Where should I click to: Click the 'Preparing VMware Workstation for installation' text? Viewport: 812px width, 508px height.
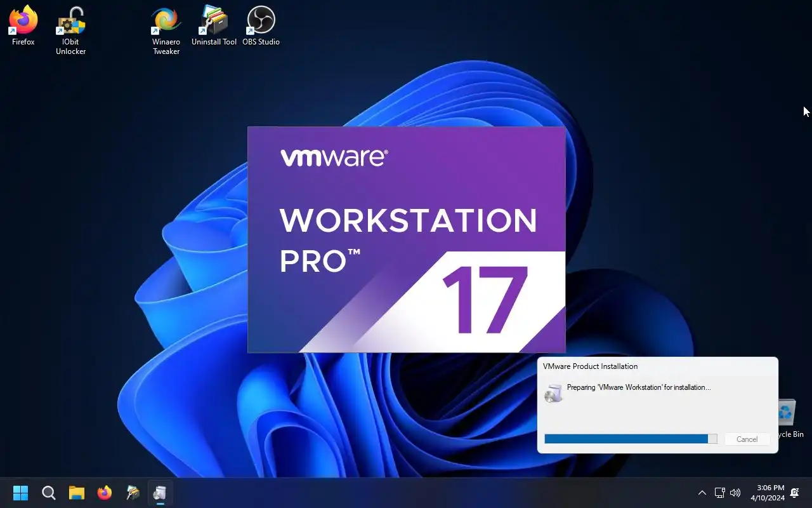639,387
